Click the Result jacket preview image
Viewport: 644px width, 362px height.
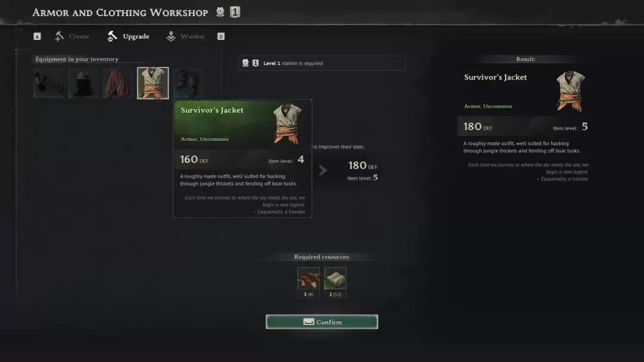pos(571,91)
